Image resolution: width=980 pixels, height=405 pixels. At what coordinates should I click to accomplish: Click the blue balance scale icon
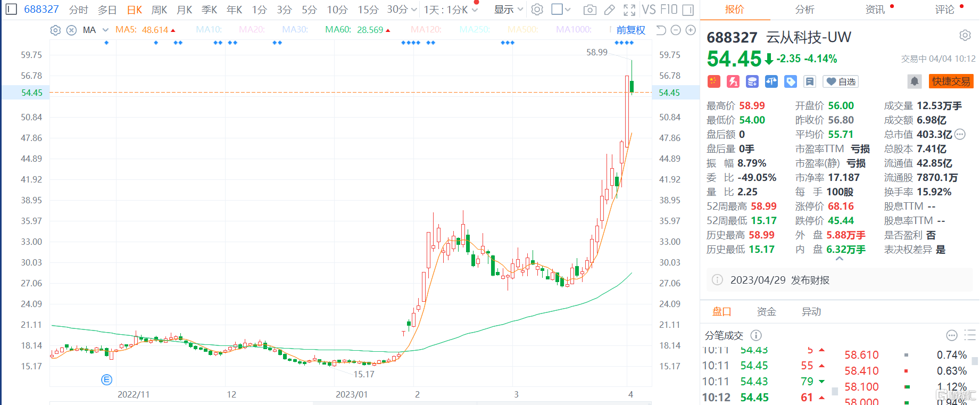click(x=771, y=81)
